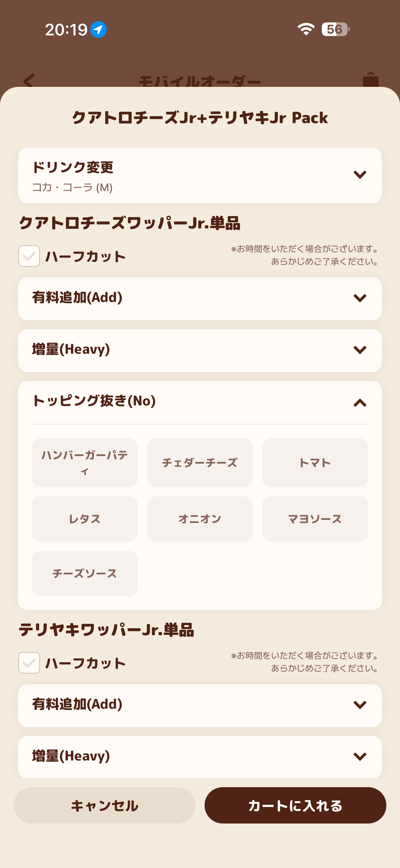Screen dimensions: 400x868
Task: Check ハーフカット for テリヤキワッパーJr.
Action: coord(29,663)
